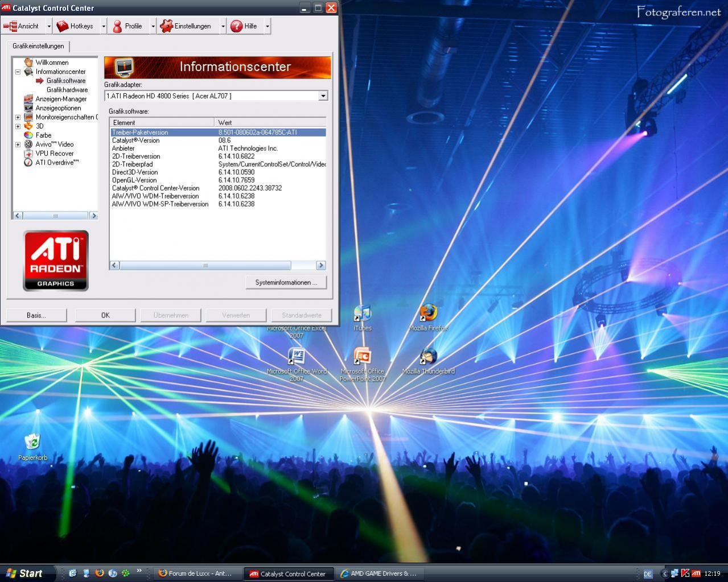Select the Anbieter row
The height and width of the screenshot is (582, 728).
point(218,148)
